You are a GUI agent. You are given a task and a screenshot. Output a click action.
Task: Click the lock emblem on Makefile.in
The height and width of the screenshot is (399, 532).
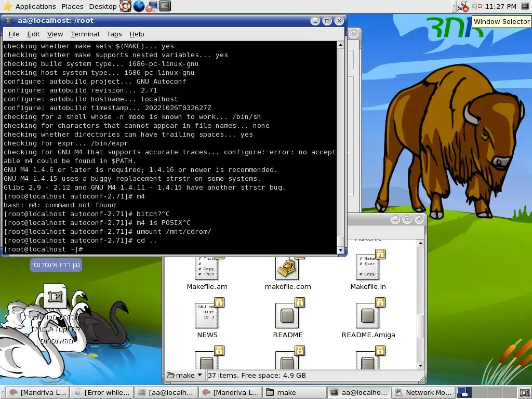(380, 254)
